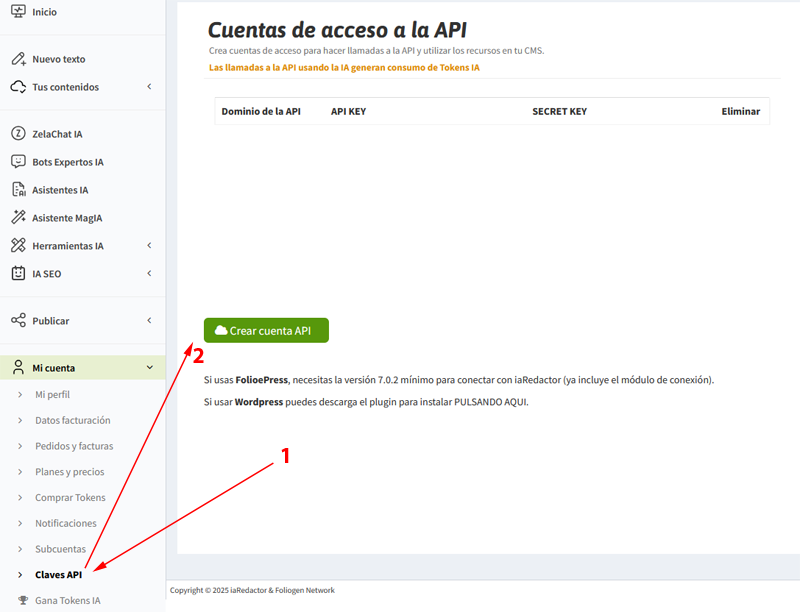This screenshot has height=612, width=800.
Task: Click chevron beside Pedidos y facturas
Action: click(20, 446)
